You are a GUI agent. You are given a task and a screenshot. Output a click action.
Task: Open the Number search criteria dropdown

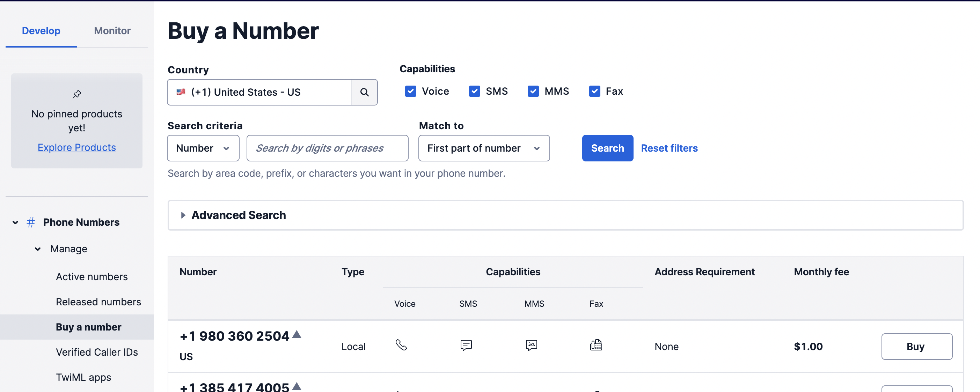pyautogui.click(x=203, y=148)
